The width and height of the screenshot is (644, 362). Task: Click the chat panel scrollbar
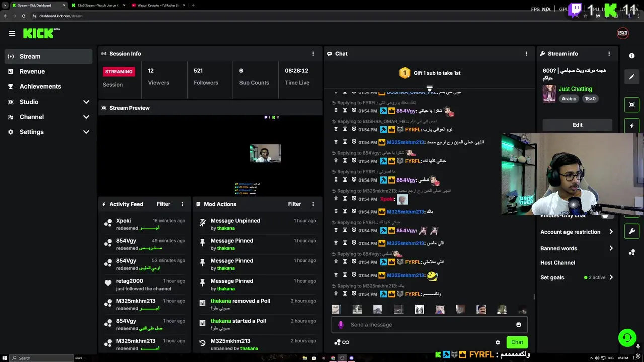click(x=534, y=297)
